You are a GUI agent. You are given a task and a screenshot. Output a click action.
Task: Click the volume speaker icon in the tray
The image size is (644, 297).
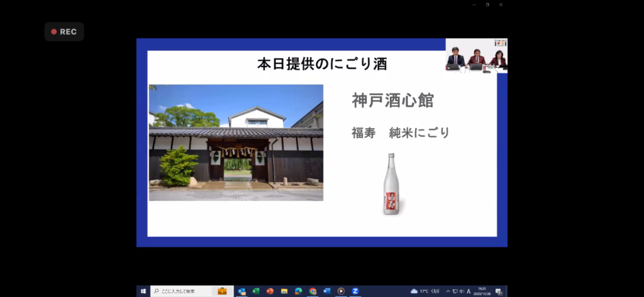click(462, 291)
